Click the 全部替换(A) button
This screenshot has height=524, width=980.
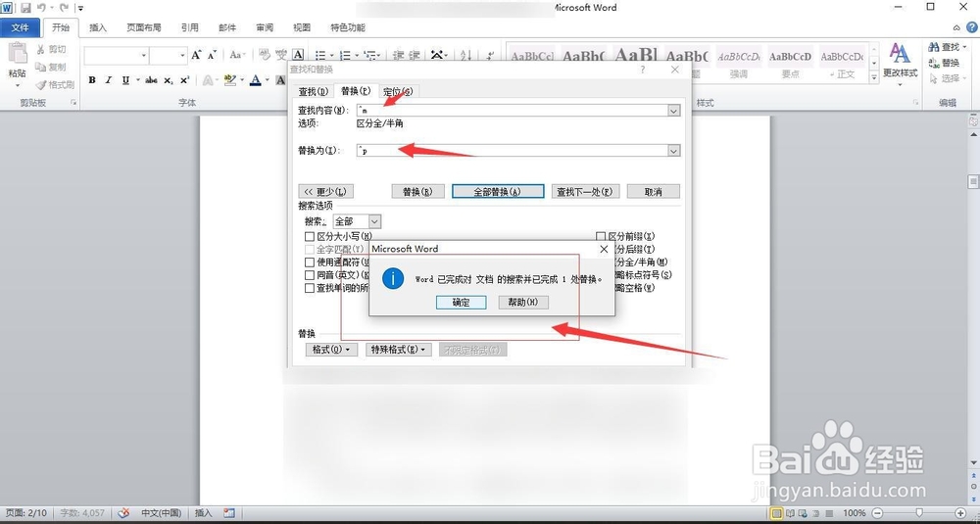pos(498,192)
